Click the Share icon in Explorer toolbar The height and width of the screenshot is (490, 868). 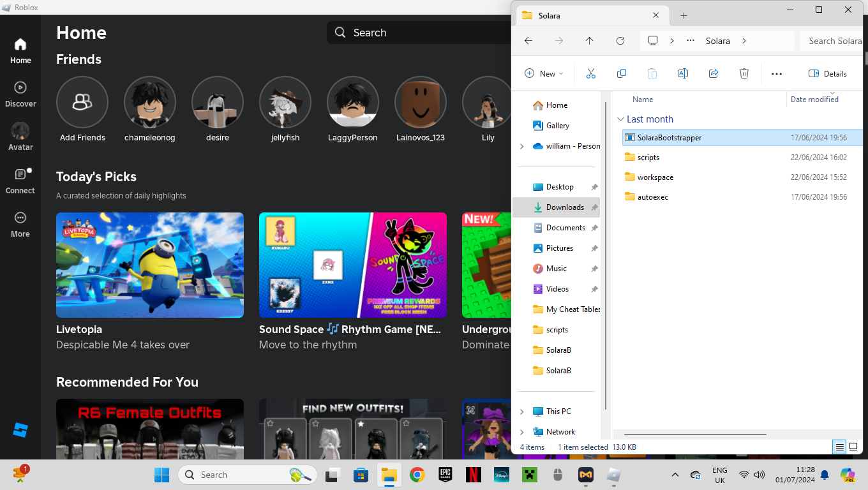click(714, 73)
